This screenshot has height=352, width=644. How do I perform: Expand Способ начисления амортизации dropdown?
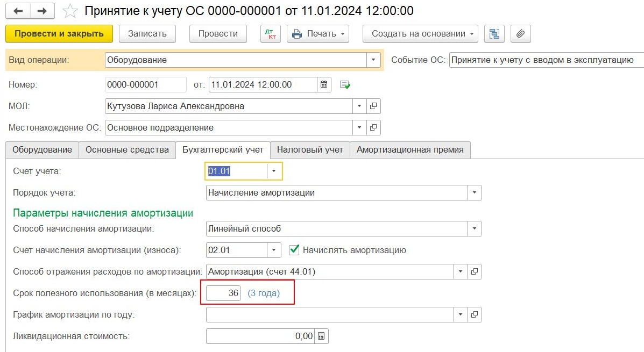click(x=475, y=228)
